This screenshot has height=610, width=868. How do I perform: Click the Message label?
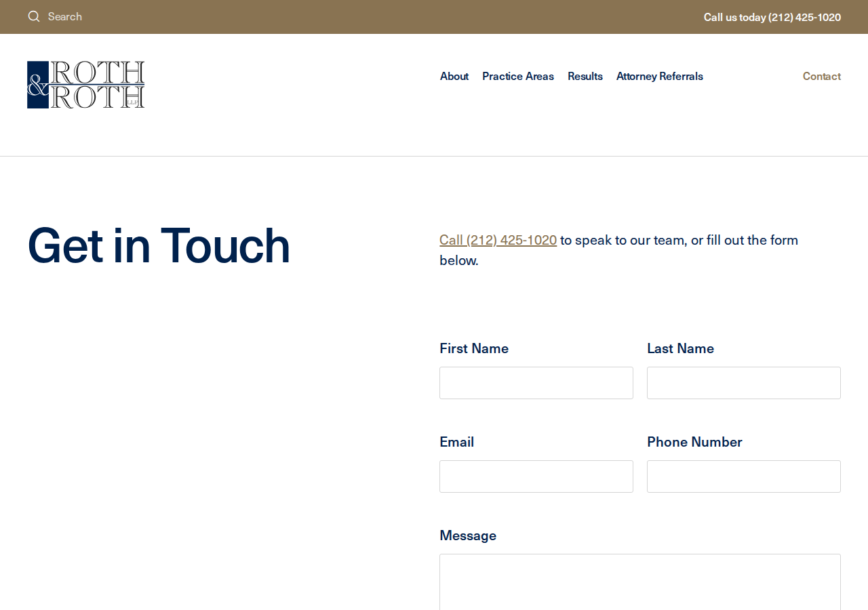[x=468, y=535]
